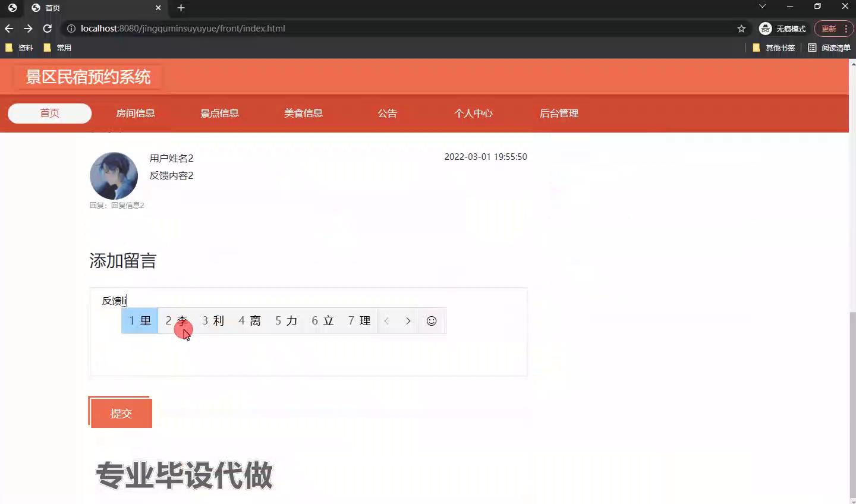Click the site info icon in the address bar
856x504 pixels.
[x=71, y=28]
